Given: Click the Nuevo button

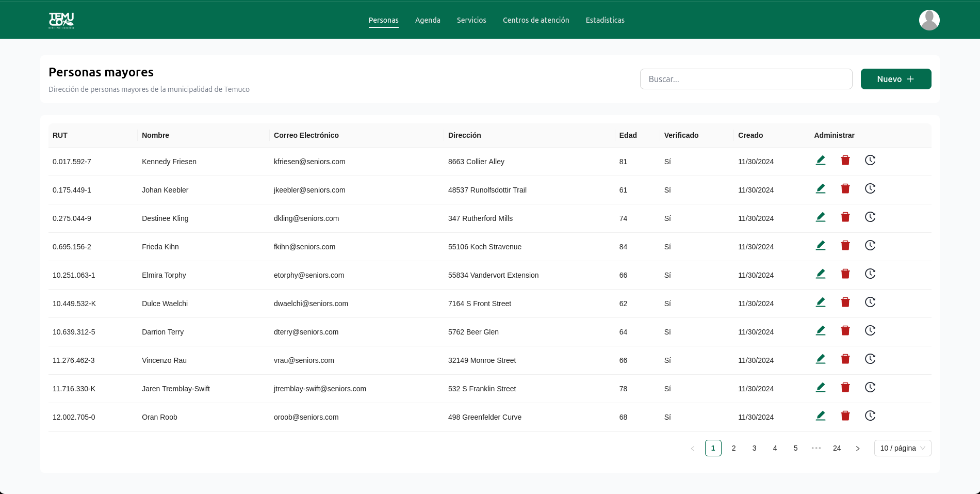Looking at the screenshot, I should [896, 79].
